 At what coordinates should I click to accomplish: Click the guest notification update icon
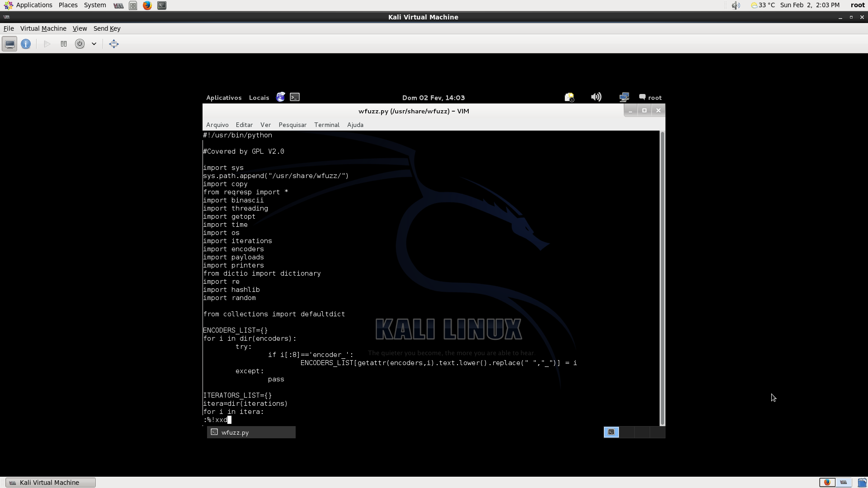coord(569,97)
